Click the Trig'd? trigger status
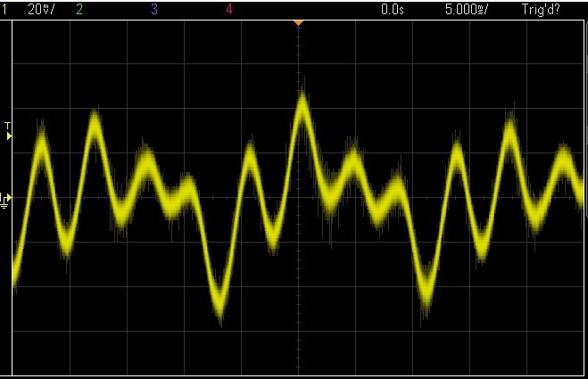 [541, 9]
